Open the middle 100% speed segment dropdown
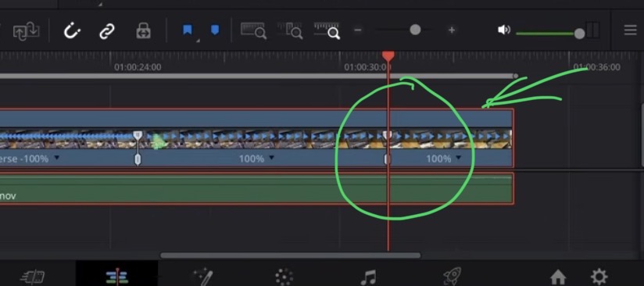The width and height of the screenshot is (644, 286). (271, 158)
